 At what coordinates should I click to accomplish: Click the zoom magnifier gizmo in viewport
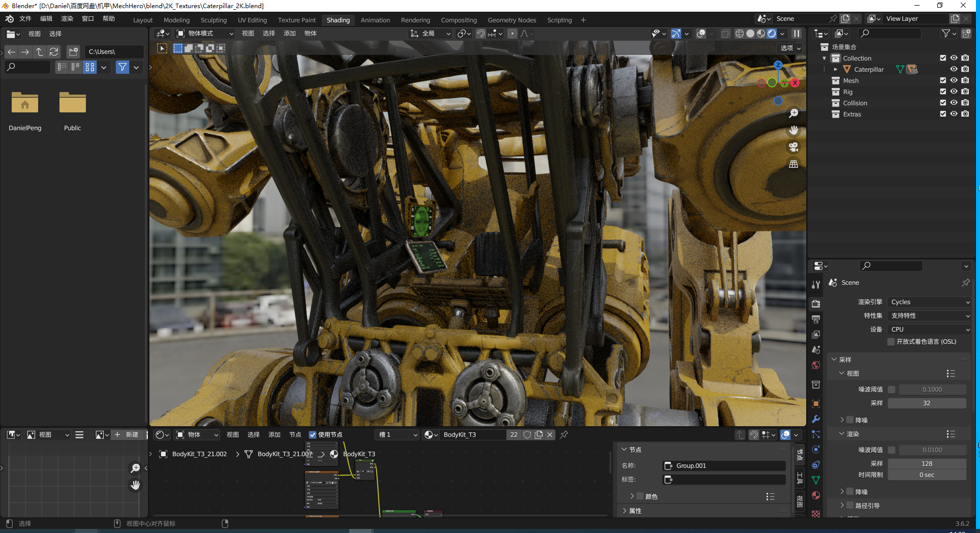tap(793, 113)
